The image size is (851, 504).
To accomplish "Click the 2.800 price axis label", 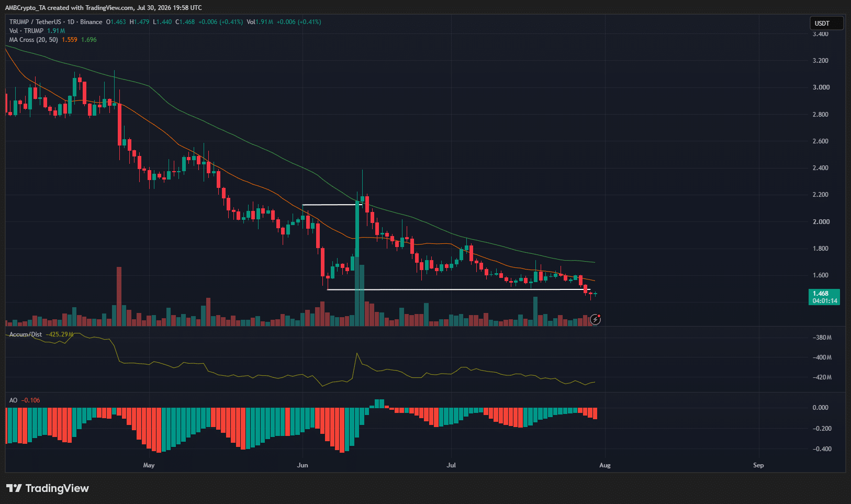I will [x=821, y=115].
